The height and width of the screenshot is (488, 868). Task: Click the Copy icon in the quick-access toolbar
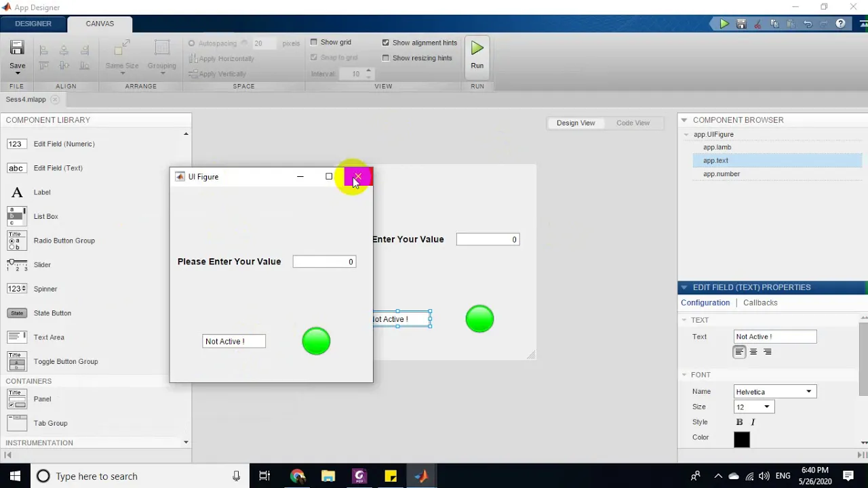pos(774,24)
